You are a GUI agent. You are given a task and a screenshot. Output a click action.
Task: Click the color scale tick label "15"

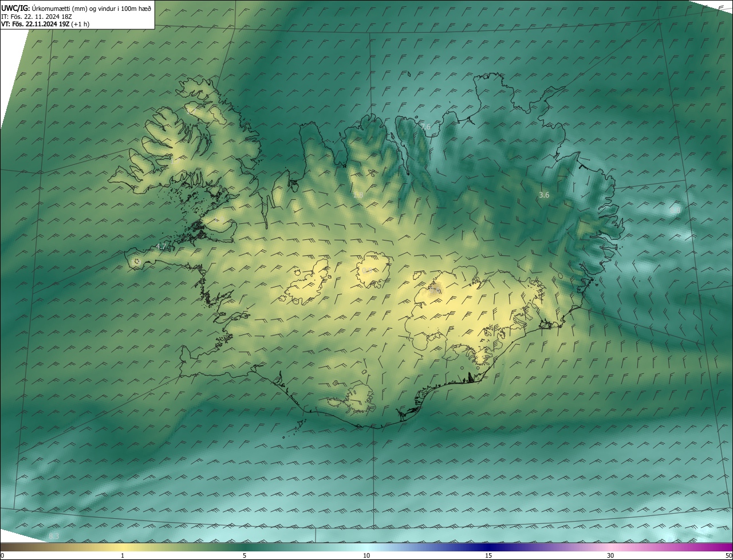coord(488,555)
